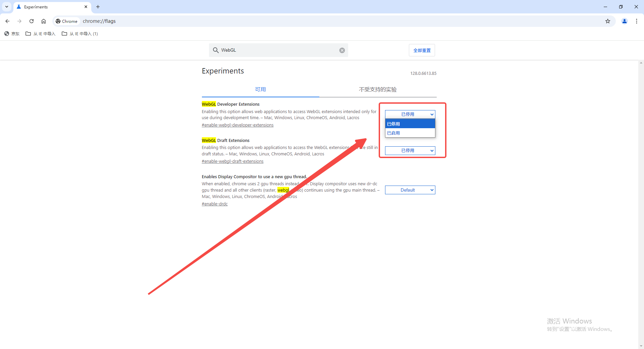Click scrollbar up arrow
This screenshot has width=644, height=349.
click(x=641, y=63)
